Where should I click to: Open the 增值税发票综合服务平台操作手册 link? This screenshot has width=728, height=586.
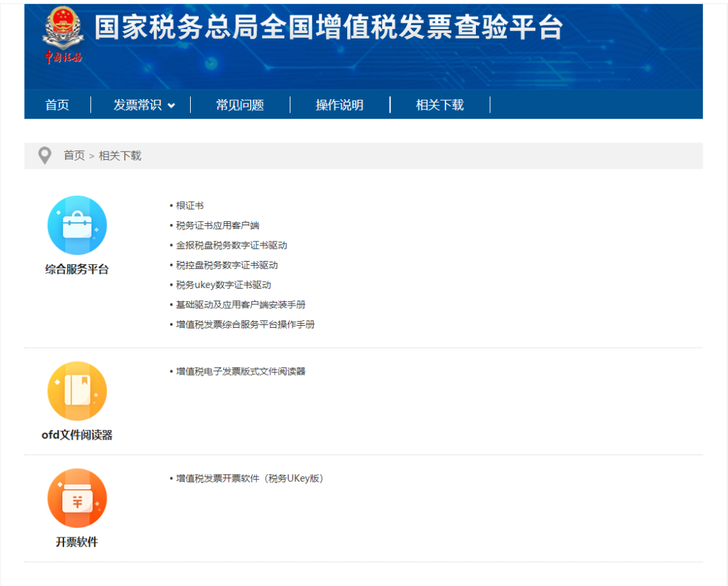[245, 324]
